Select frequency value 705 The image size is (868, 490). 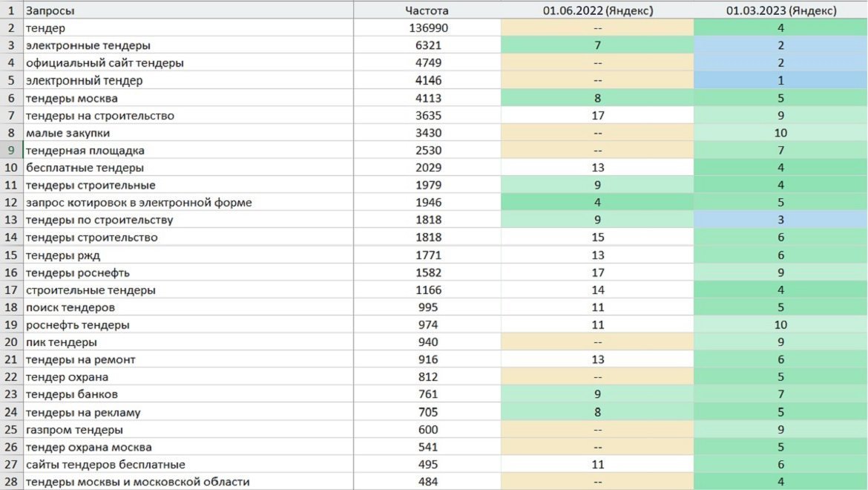[x=428, y=412]
